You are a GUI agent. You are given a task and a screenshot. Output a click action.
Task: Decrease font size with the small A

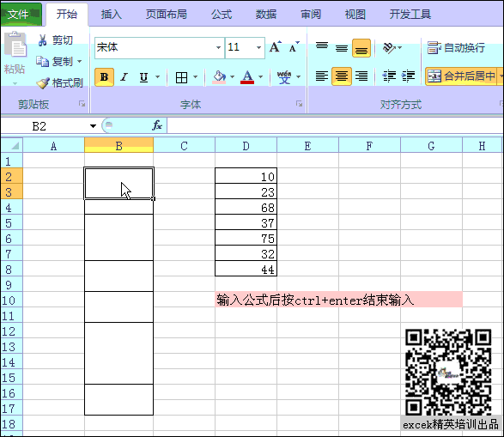click(x=294, y=47)
